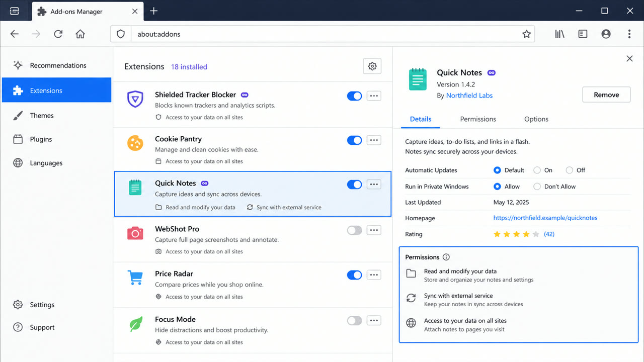Enable the Focus Mode toggle
Image resolution: width=644 pixels, height=362 pixels.
354,320
